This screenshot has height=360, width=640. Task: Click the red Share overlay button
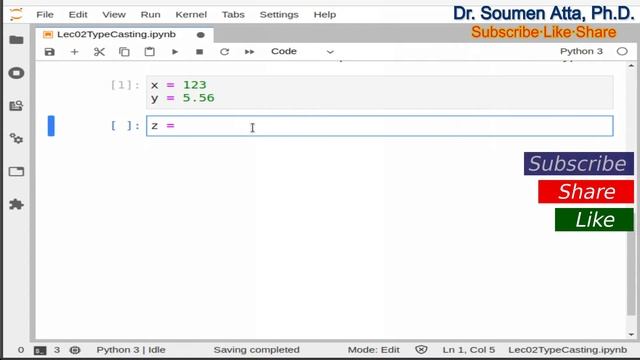tap(586, 192)
